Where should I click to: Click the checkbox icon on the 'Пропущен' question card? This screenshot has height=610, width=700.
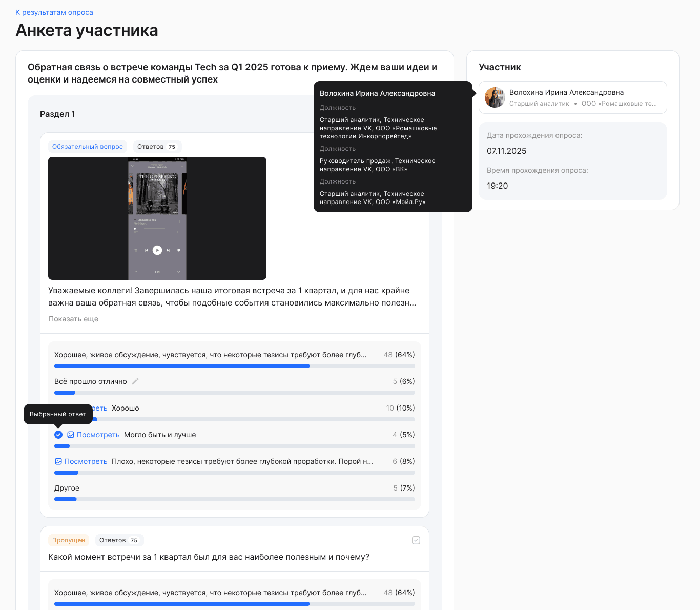click(x=416, y=540)
